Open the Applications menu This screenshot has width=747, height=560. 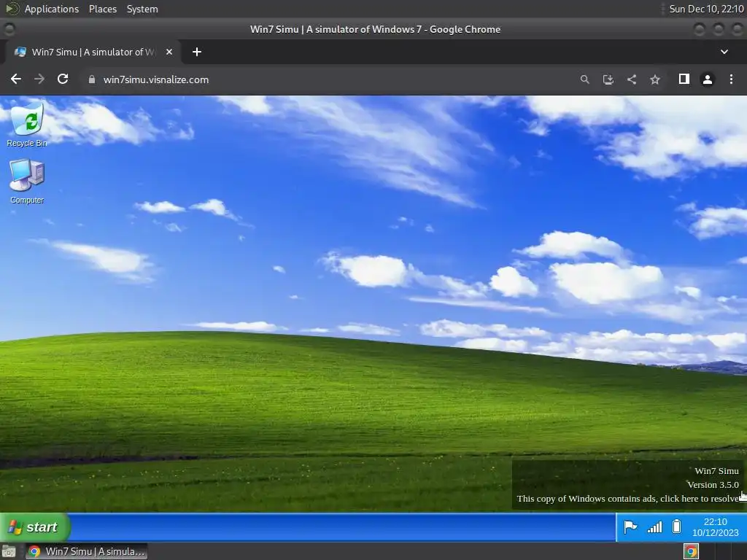[52, 9]
